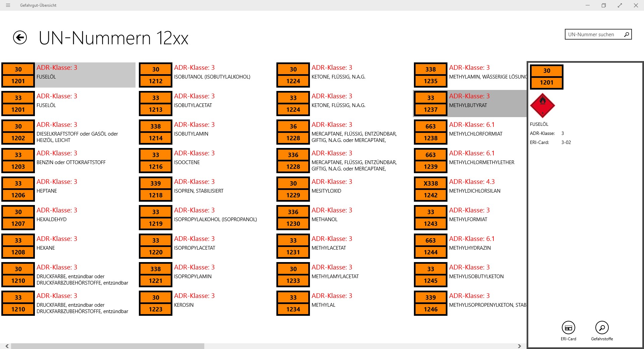Click the search magnifier in UN-Nummer field
644x349 pixels.
626,35
